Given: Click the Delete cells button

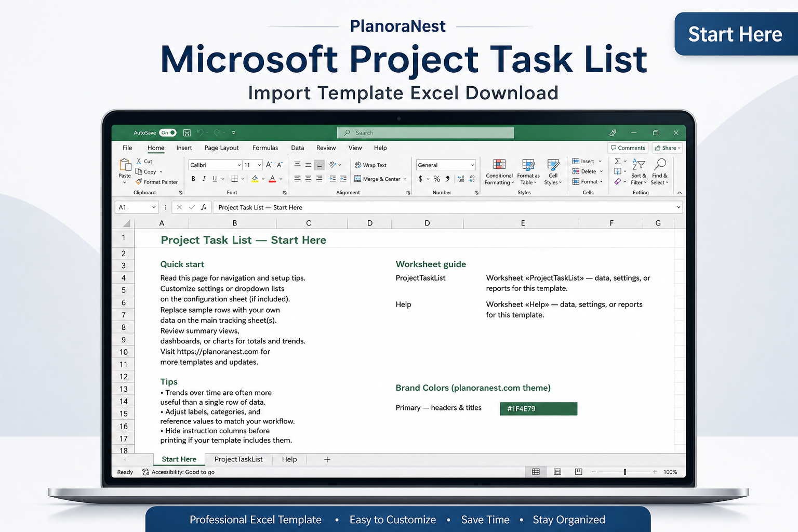Looking at the screenshot, I should tap(588, 171).
